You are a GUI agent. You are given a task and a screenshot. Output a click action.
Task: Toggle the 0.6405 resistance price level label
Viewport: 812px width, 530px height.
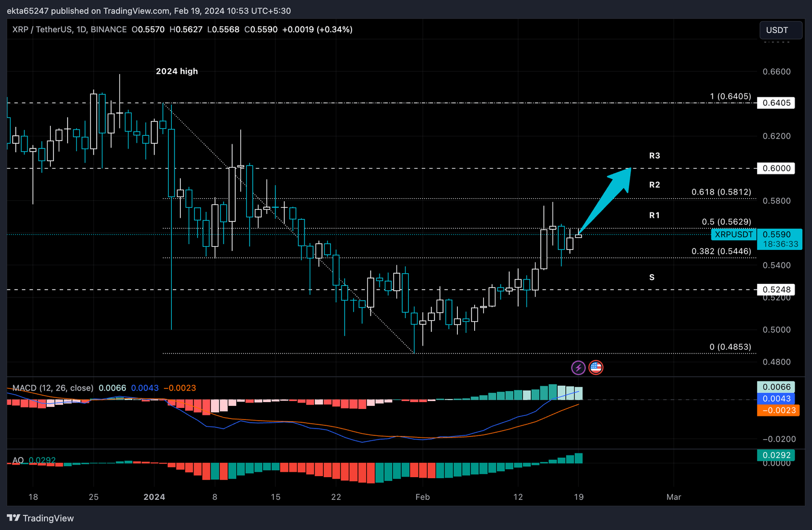[777, 103]
